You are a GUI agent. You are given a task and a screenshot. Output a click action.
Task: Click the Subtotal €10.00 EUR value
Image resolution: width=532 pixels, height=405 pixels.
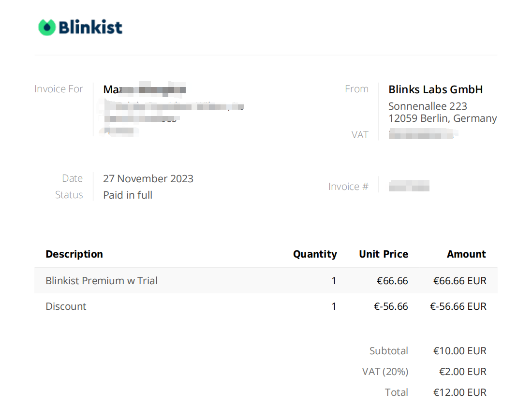point(460,351)
